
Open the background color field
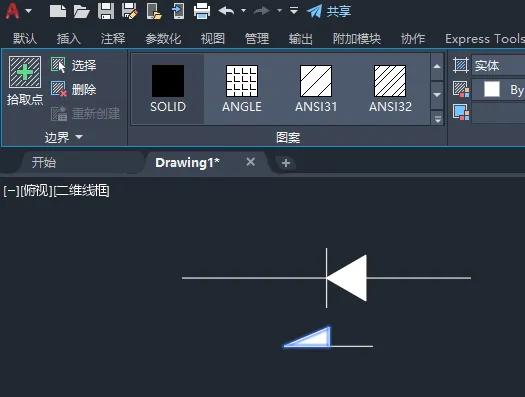click(498, 113)
